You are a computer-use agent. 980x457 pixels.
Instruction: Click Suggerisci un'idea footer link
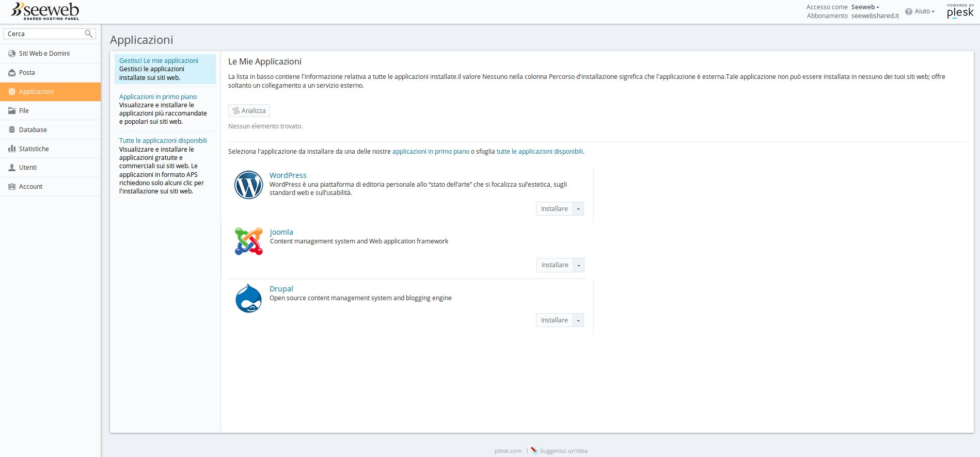[564, 451]
